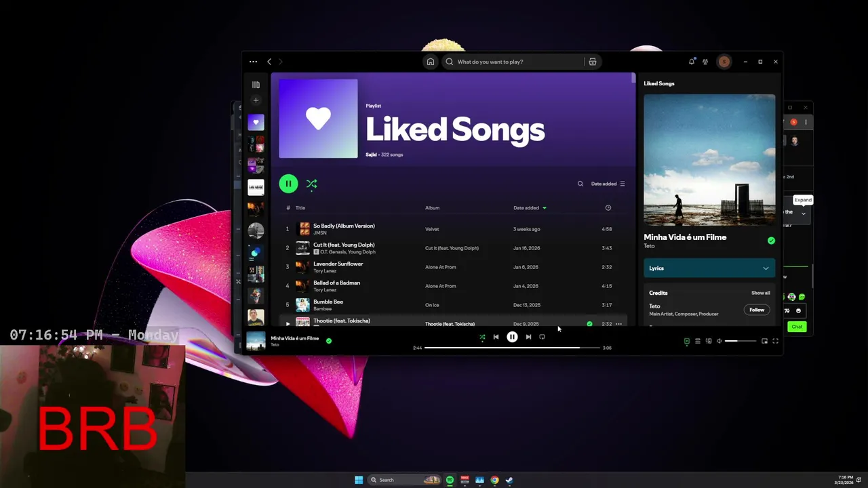Open Liked Songs heart in sidebar

click(256, 123)
